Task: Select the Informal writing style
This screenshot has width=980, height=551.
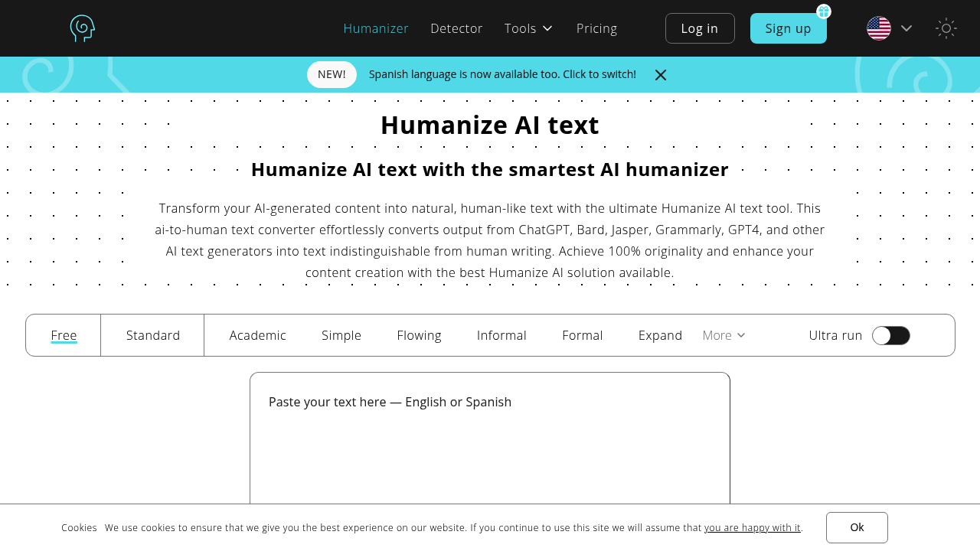Action: click(x=501, y=335)
